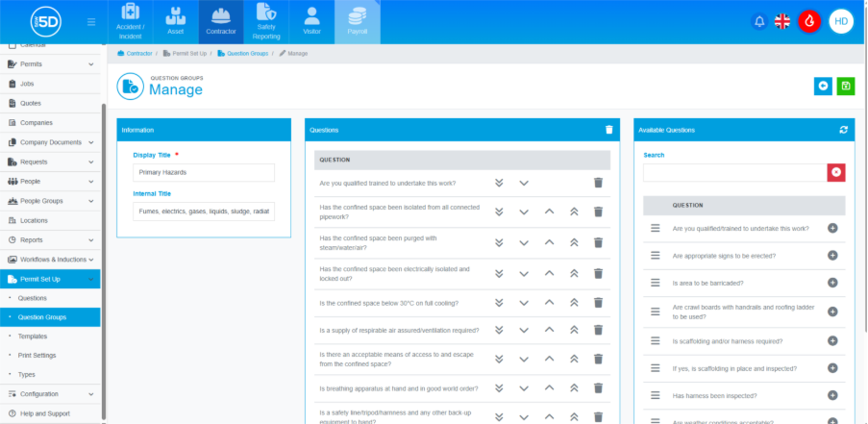Click the refresh icon in Available Questions header
The height and width of the screenshot is (424, 868).
[x=843, y=130]
